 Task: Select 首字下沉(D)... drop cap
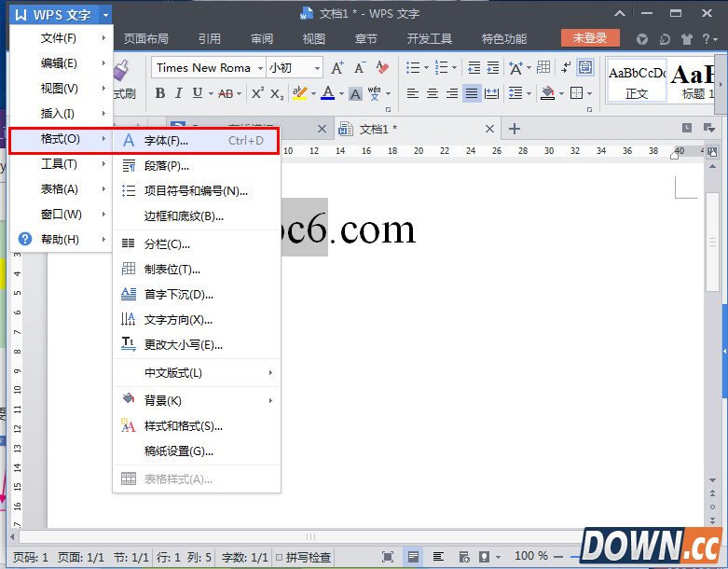point(197,295)
